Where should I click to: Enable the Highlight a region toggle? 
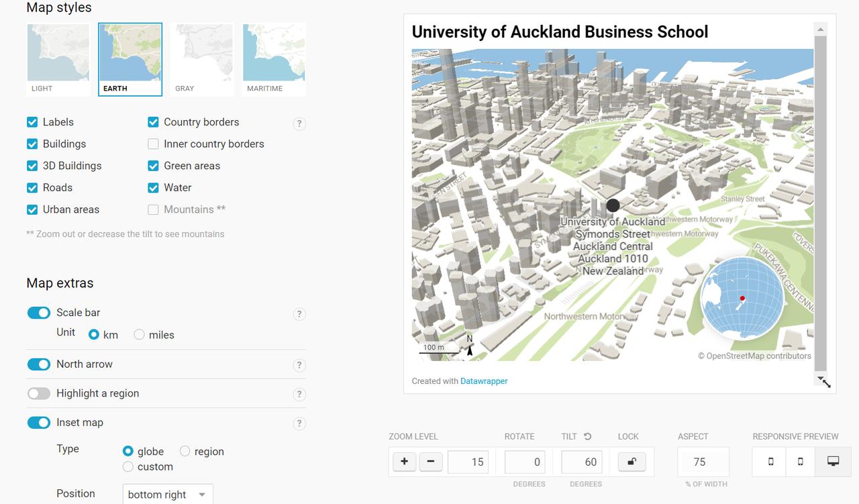(39, 393)
